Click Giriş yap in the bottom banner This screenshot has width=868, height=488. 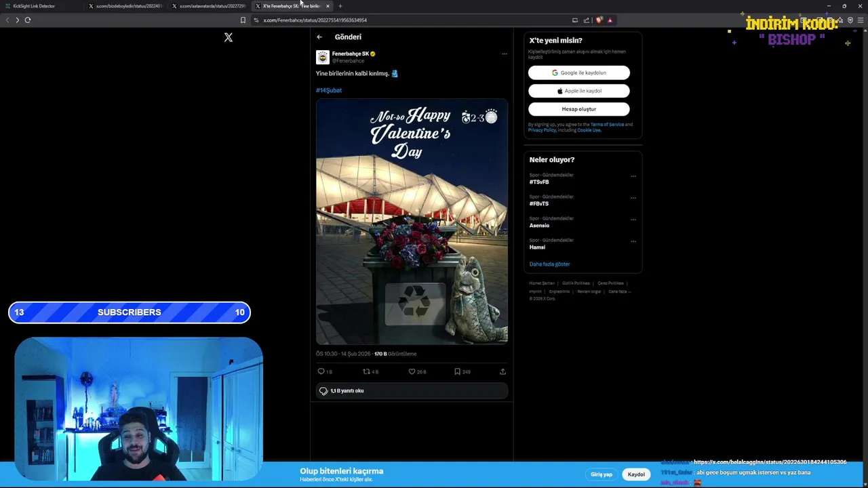(601, 474)
